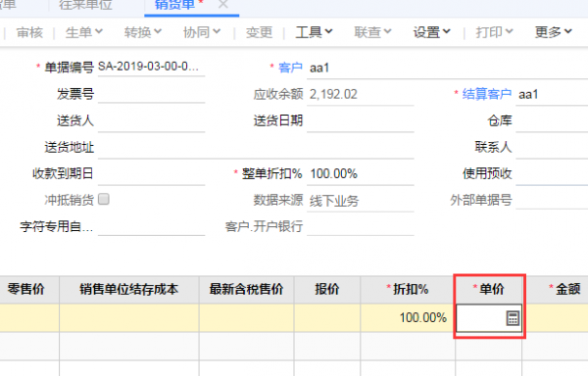
Task: Expand the 更多 dropdown menu
Action: [553, 32]
